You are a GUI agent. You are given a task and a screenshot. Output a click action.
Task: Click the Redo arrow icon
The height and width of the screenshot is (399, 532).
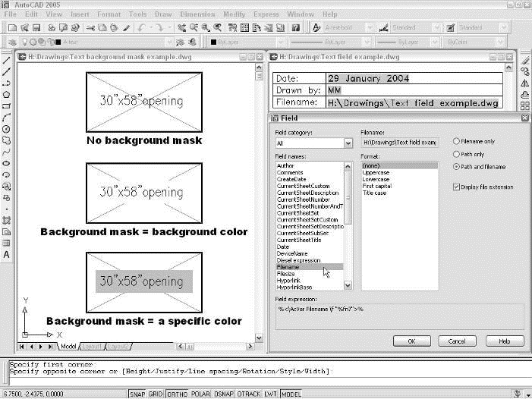(x=159, y=28)
